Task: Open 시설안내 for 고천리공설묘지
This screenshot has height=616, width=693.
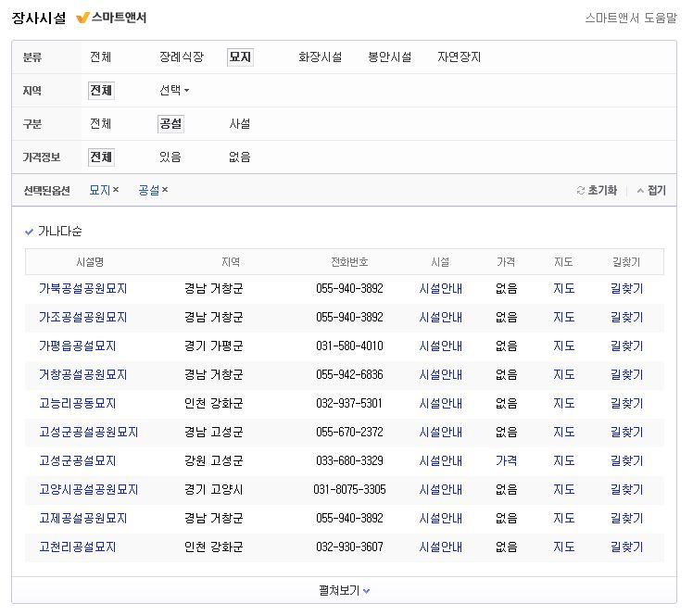Action: click(441, 547)
